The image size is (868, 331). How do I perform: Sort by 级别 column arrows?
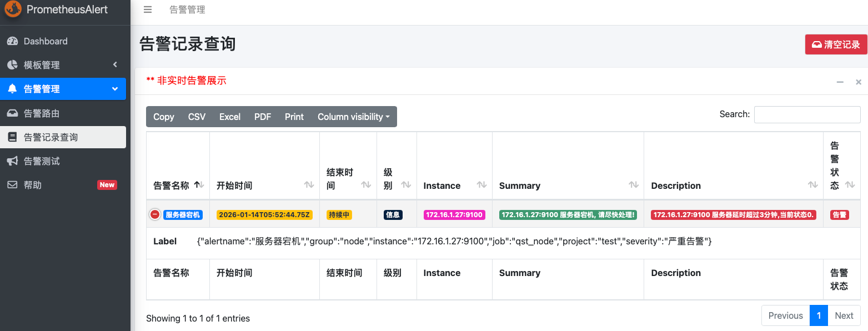406,185
